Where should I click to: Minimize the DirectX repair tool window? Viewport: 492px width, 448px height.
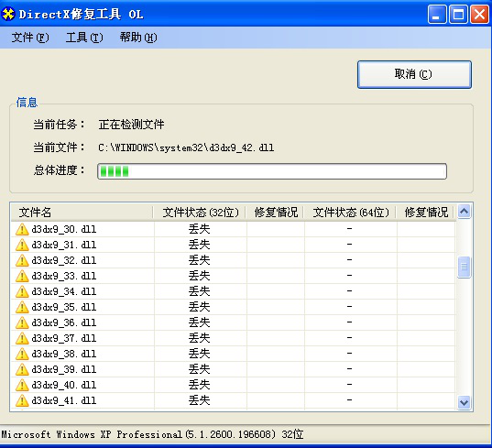[437, 14]
